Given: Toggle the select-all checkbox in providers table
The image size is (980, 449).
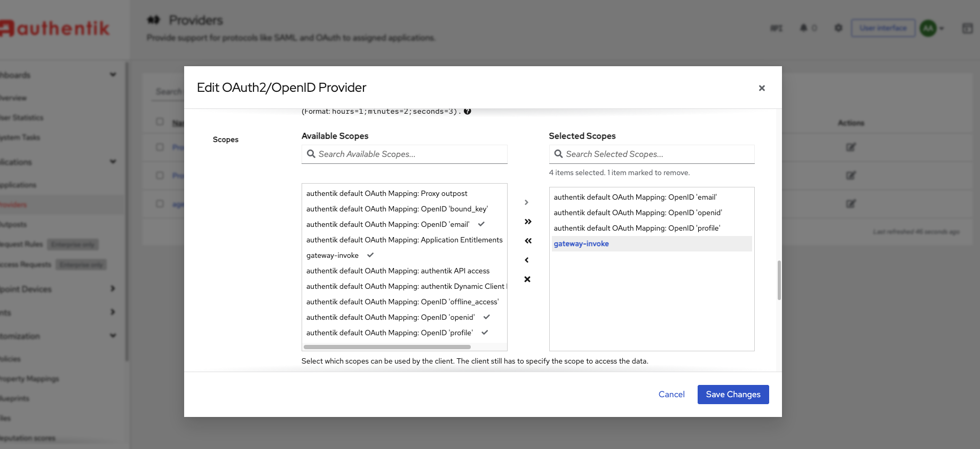Looking at the screenshot, I should (160, 122).
